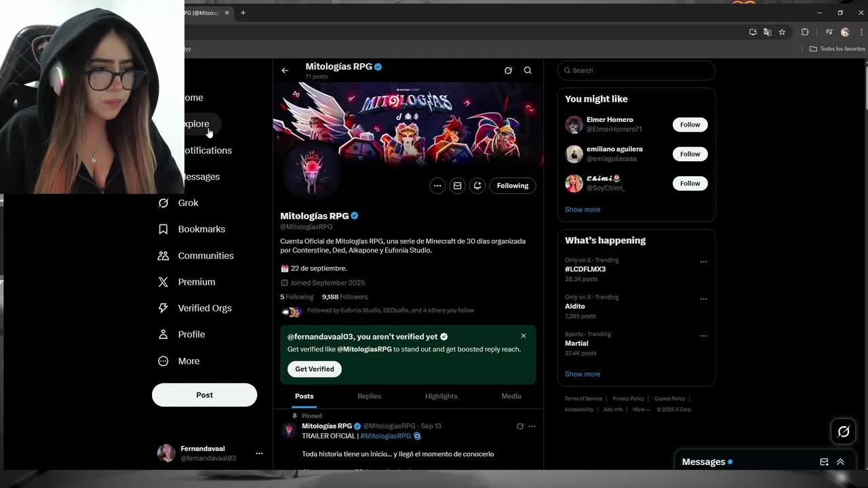The image size is (868, 488).
Task: Expand the footer 'More ···' link
Action: click(x=641, y=409)
